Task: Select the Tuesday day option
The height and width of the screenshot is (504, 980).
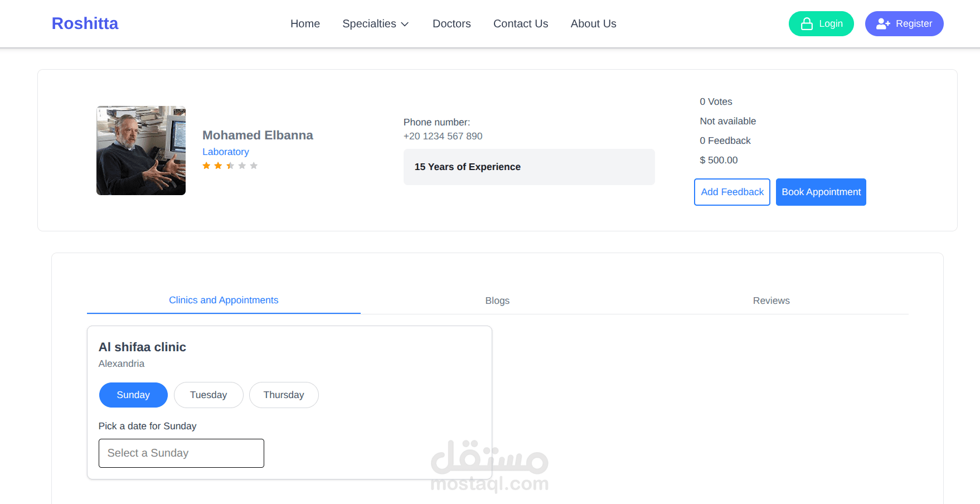Action: 208,395
